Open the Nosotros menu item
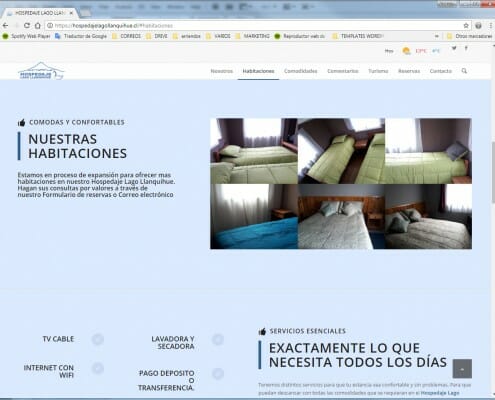The width and height of the screenshot is (495, 400). click(222, 71)
